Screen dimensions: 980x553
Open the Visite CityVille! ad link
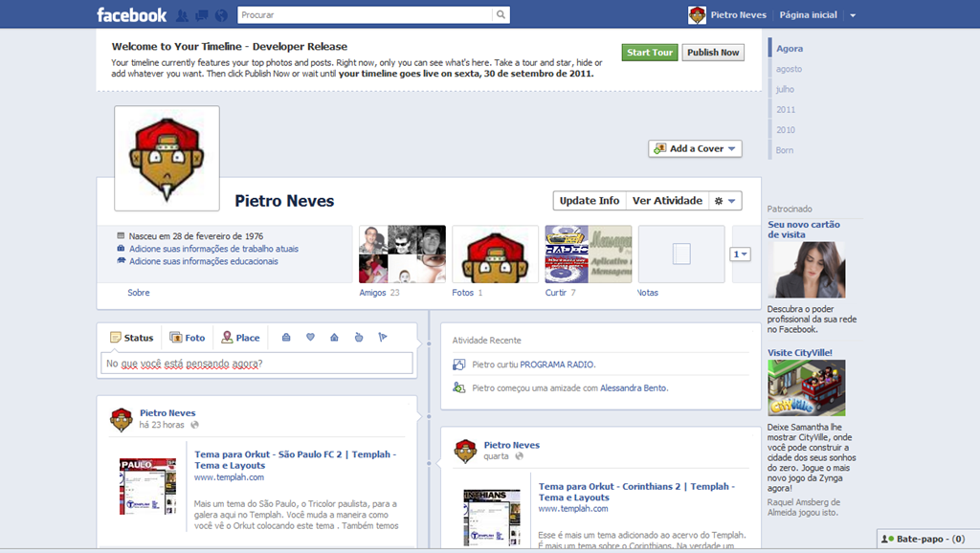tap(800, 352)
